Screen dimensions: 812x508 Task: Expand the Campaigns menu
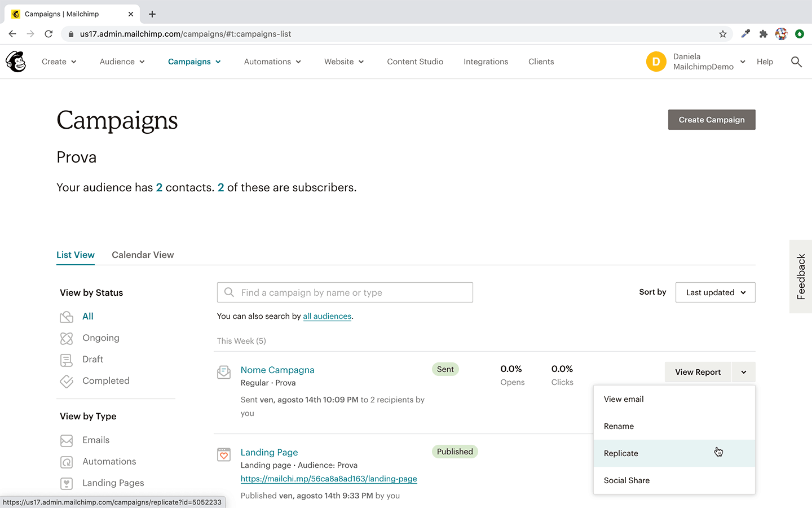click(x=194, y=62)
